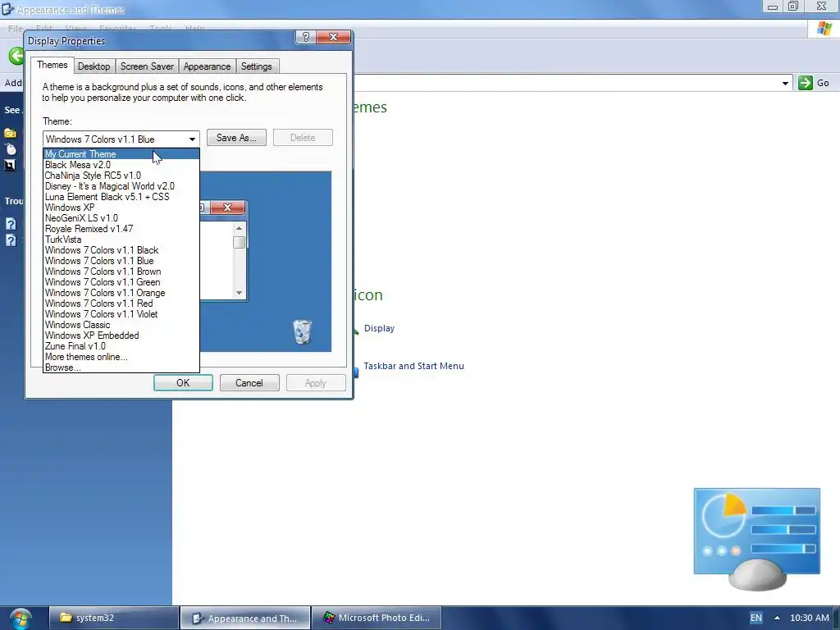Screen dimensions: 840x630
Task: Click preview window scrollbar down arrow
Action: click(239, 293)
